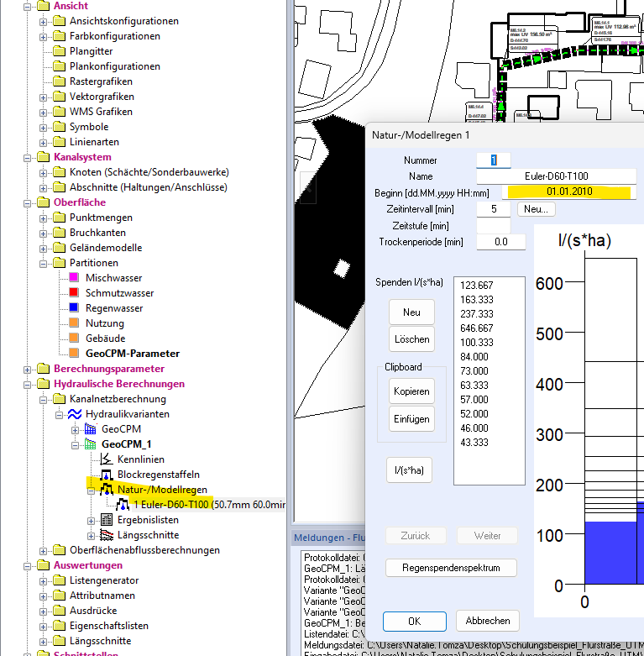Click the Löschen button

click(x=411, y=339)
